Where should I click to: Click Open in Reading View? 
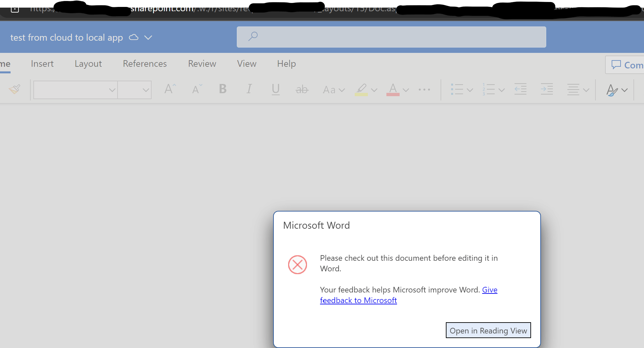pos(488,330)
